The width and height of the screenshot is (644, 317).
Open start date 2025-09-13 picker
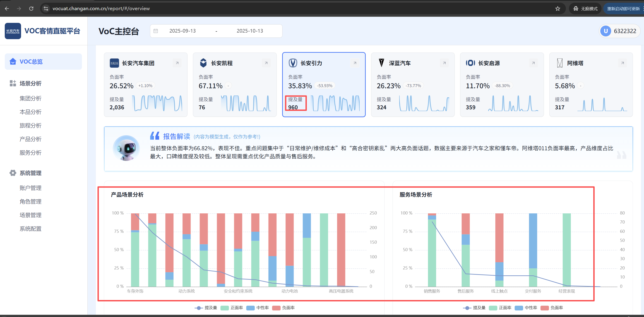pyautogui.click(x=183, y=31)
